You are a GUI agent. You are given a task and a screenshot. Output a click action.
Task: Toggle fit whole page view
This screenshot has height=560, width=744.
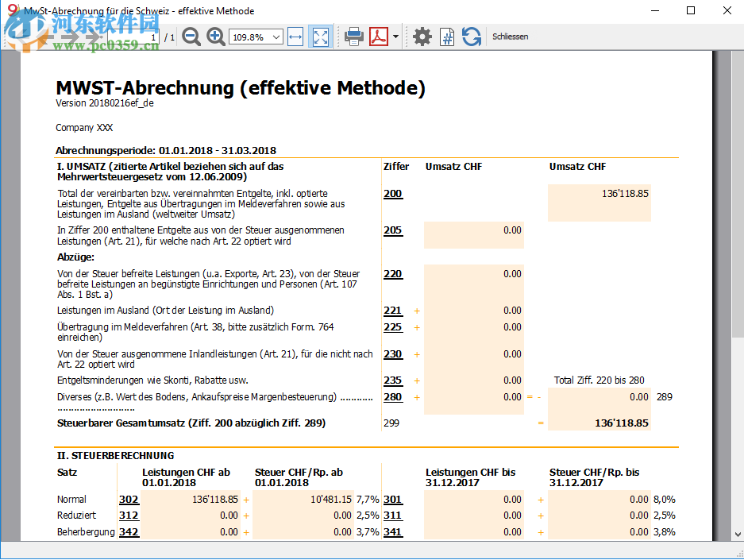point(320,37)
